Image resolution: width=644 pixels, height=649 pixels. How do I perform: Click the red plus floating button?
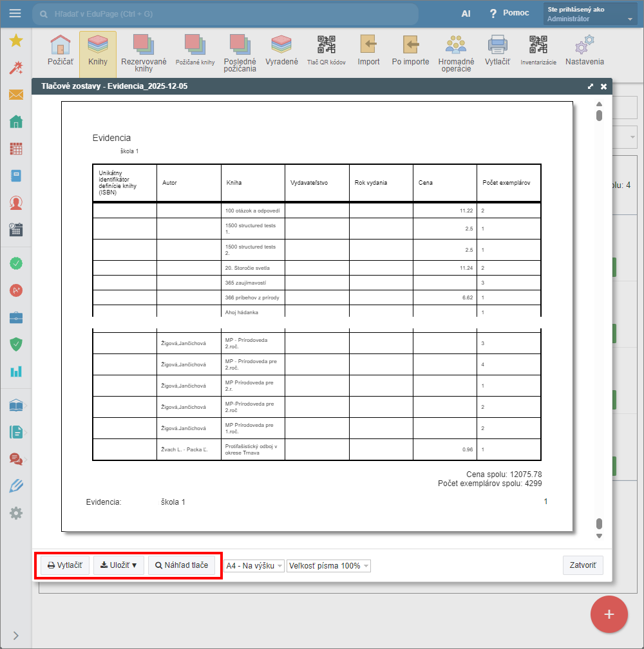[609, 614]
